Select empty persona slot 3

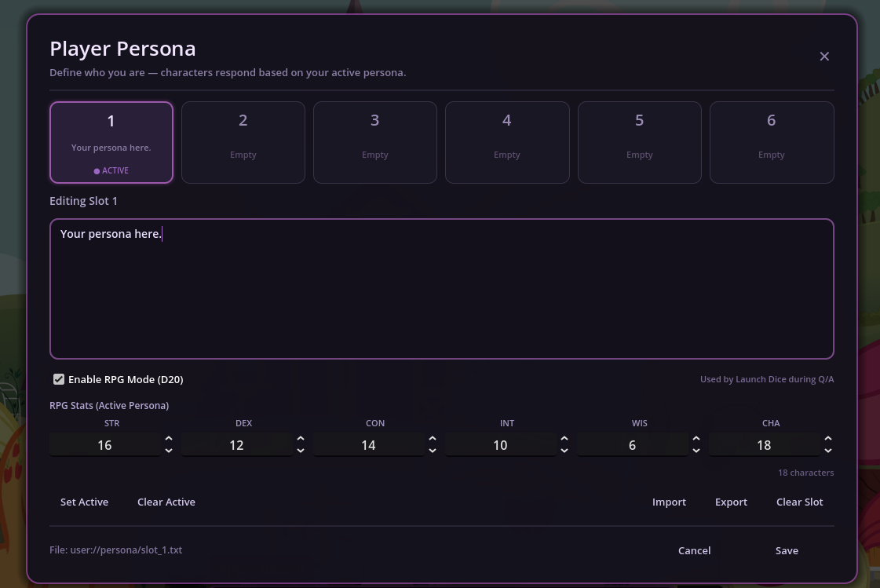(x=375, y=143)
